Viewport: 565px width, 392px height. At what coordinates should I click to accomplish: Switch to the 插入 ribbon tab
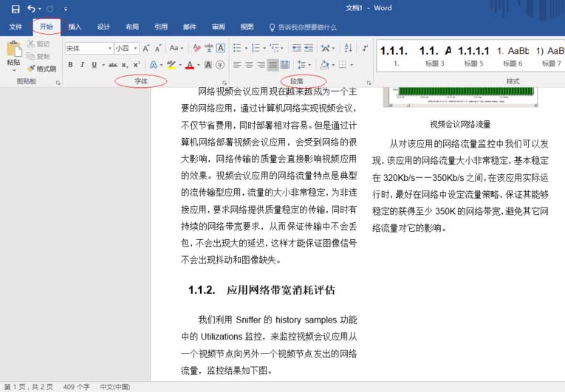click(75, 27)
